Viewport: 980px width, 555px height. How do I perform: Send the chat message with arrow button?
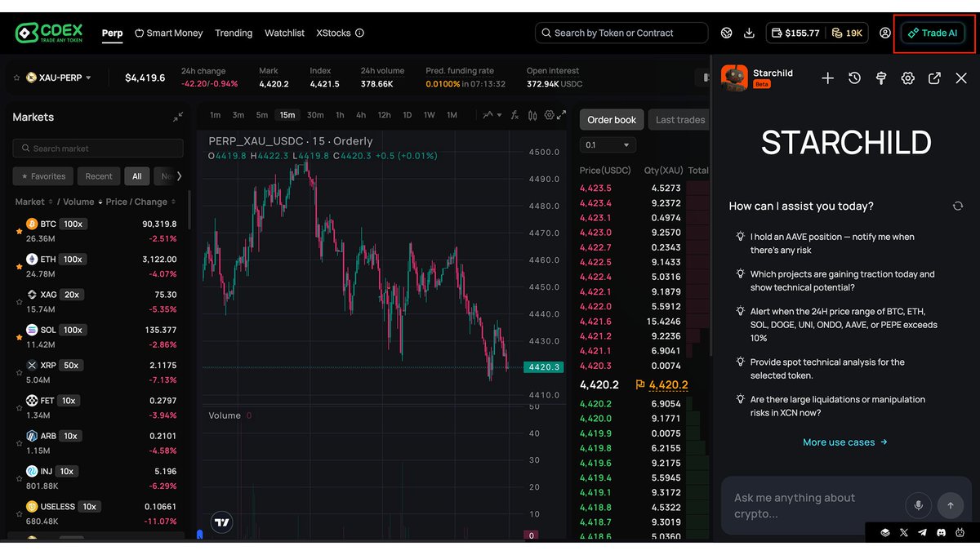[x=950, y=505]
